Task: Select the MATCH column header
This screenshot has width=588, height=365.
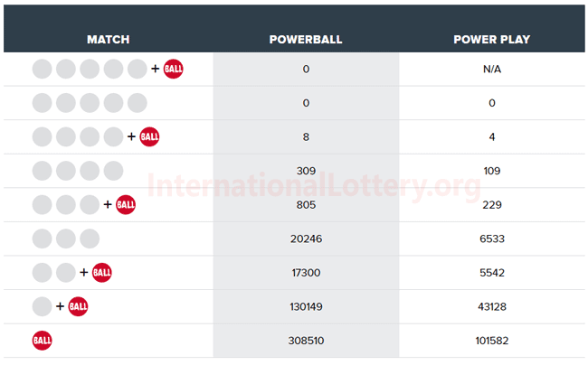Action: 109,40
